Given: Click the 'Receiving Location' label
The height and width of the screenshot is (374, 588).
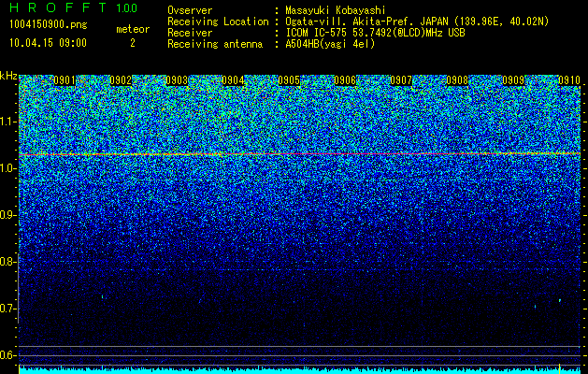Looking at the screenshot, I should click(218, 22).
